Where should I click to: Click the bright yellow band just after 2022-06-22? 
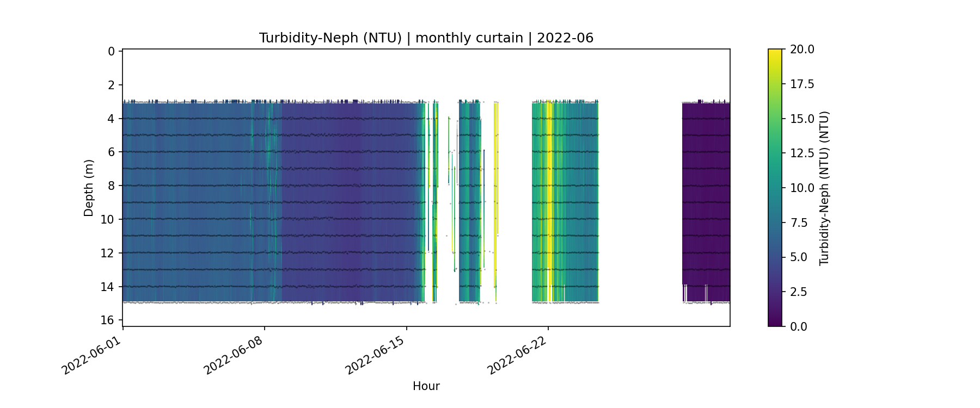pyautogui.click(x=550, y=190)
